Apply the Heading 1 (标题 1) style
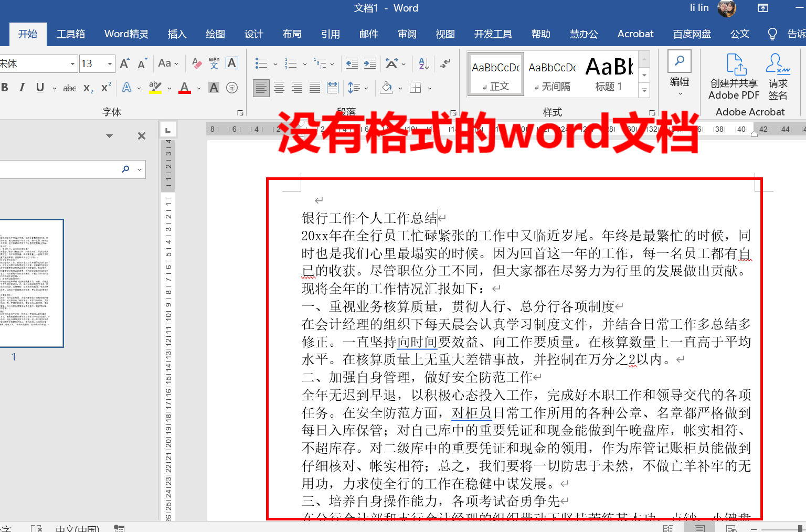 click(609, 75)
